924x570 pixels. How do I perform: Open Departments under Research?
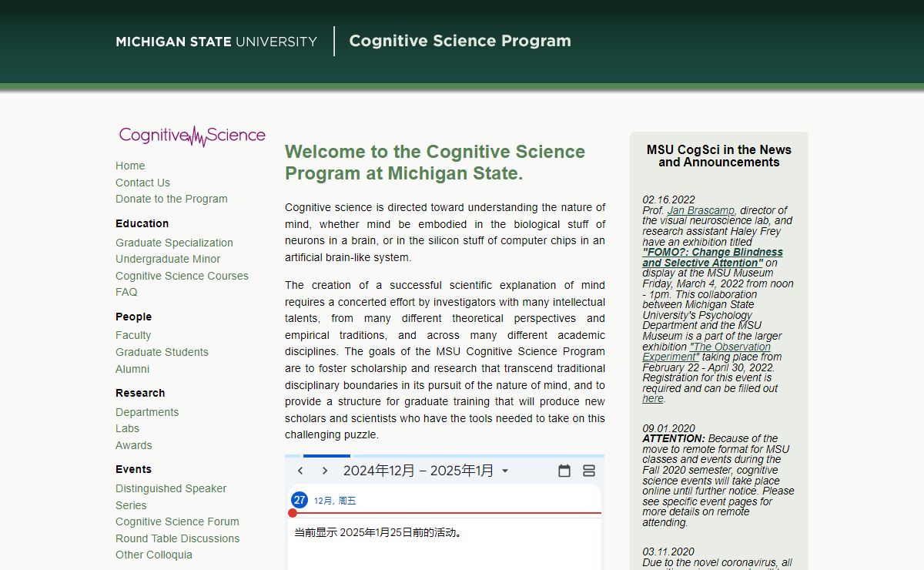point(147,412)
